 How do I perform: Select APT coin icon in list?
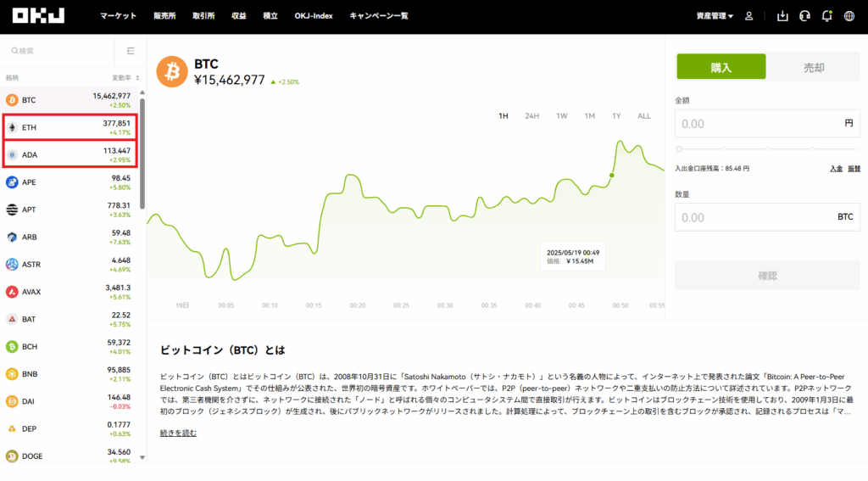point(12,210)
